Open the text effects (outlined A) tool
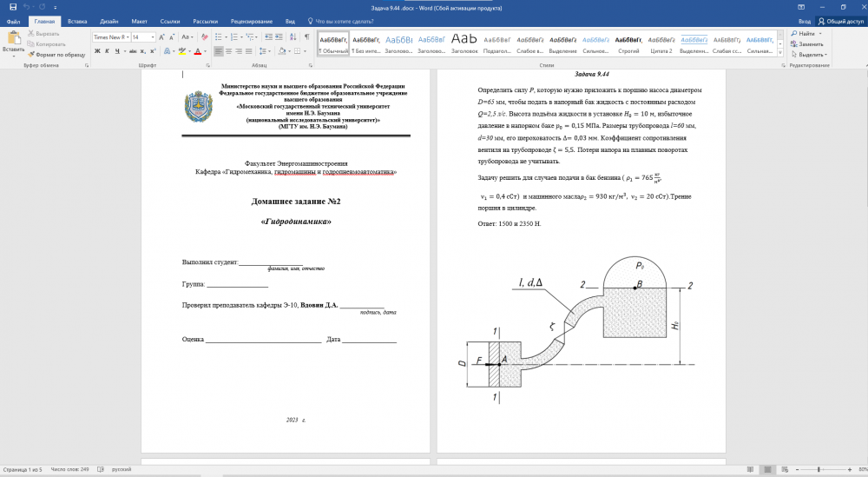Screen dimensions: 868x477 (167, 51)
